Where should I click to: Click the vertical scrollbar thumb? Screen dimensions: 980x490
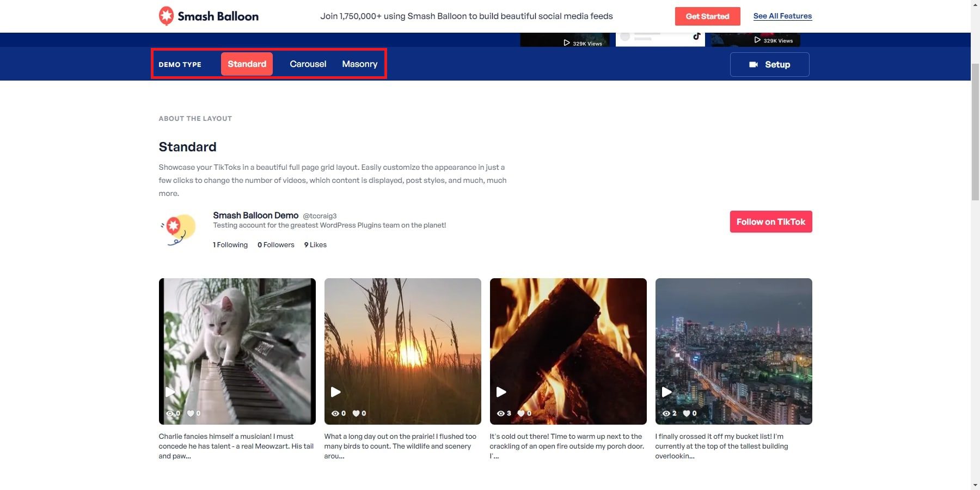(x=975, y=131)
